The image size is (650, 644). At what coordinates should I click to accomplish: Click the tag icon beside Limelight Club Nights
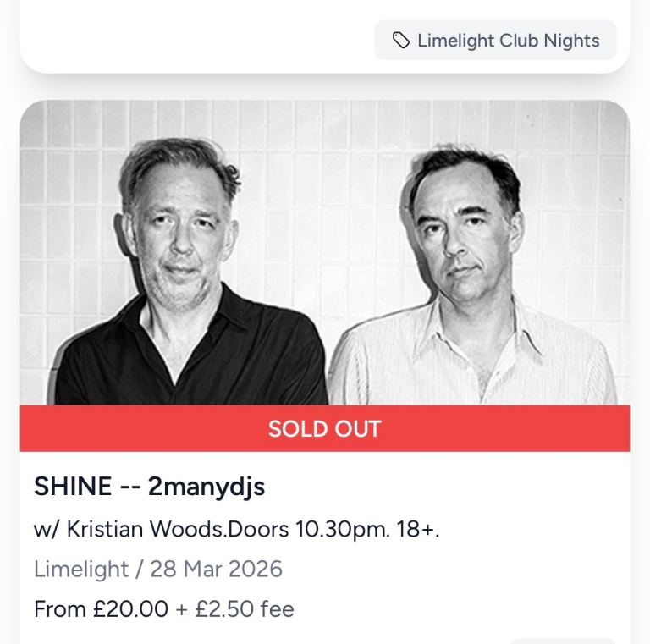click(x=401, y=41)
